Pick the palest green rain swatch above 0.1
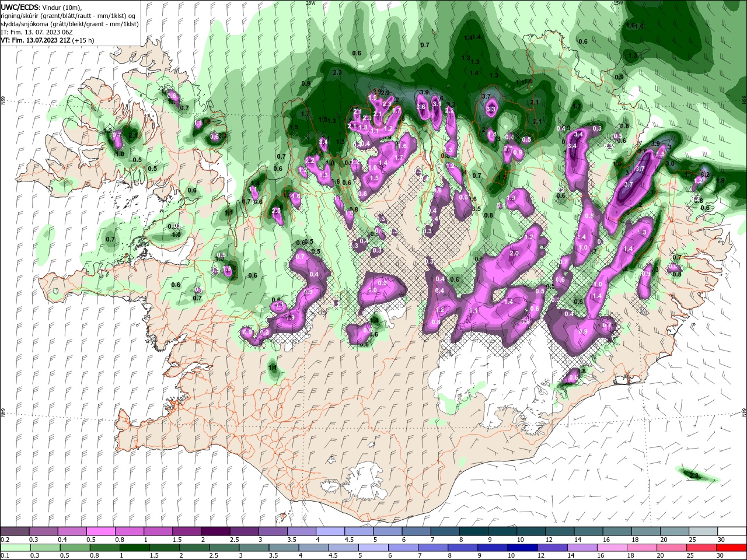Image resolution: width=747 pixels, height=560 pixels. click(15, 547)
